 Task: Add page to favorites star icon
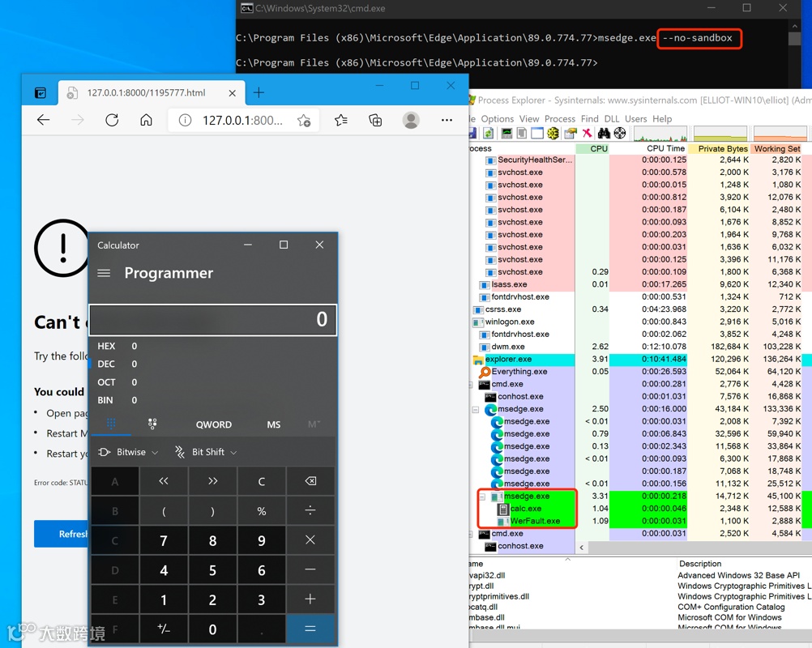304,121
